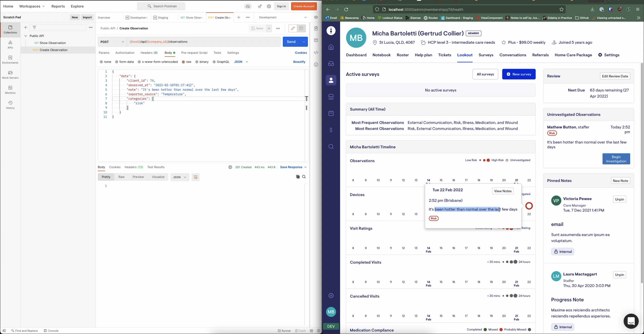Click the Comments icon in right sidebar
The image size is (644, 334).
coord(316,40)
